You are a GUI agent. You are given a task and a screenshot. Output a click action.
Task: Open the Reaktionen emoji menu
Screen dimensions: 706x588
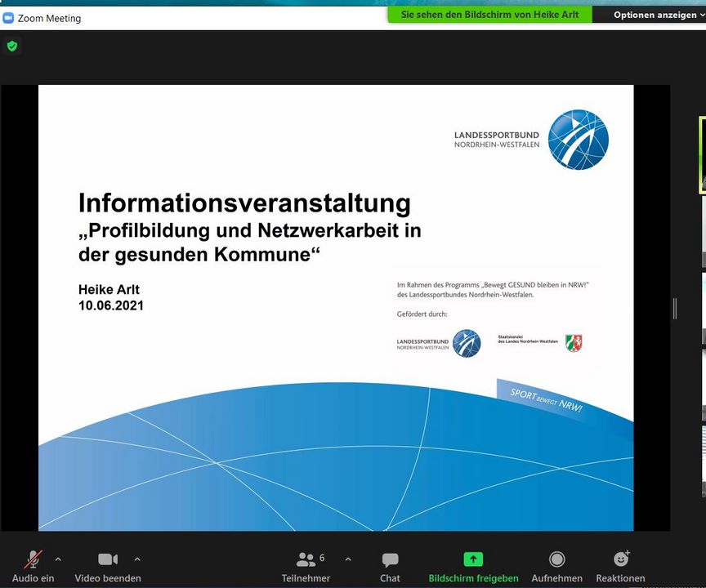pos(620,565)
